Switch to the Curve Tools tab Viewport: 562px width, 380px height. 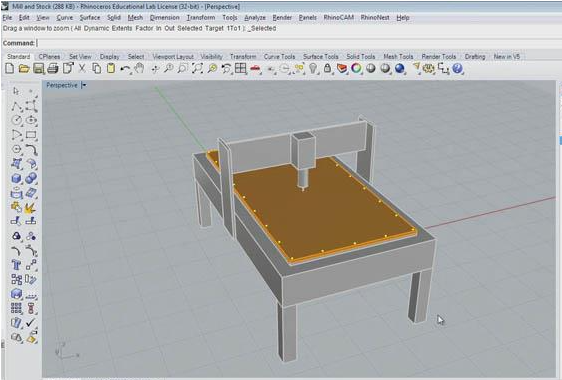point(279,57)
